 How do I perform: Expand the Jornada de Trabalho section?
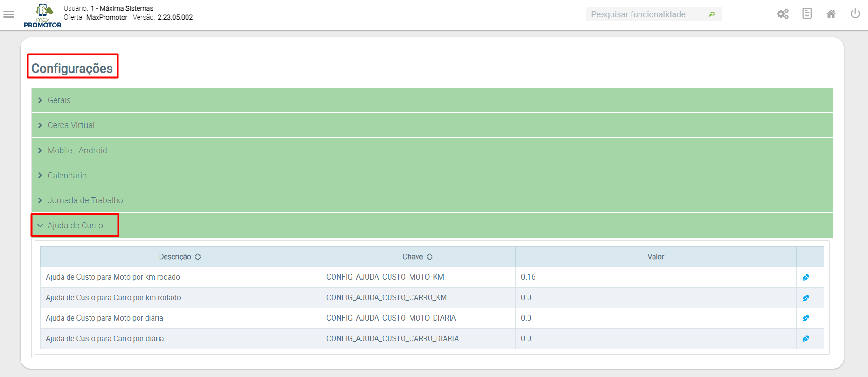432,200
